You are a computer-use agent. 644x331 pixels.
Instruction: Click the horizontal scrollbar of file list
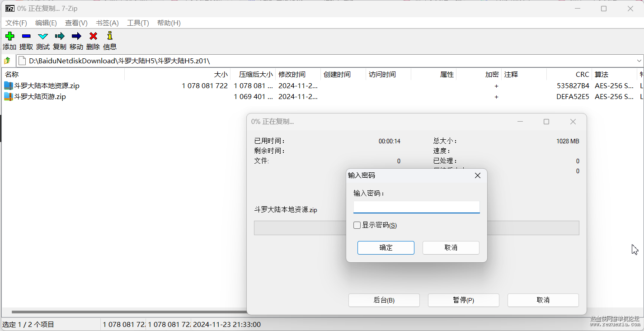[x=129, y=312]
